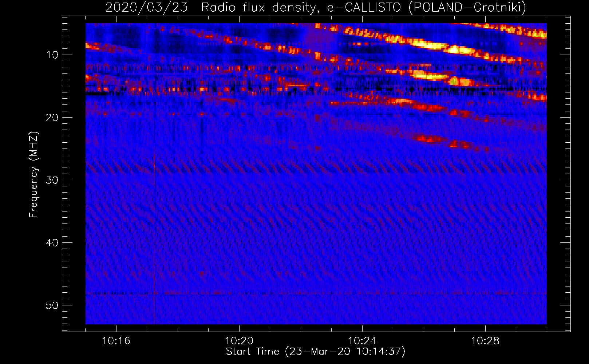Click the "Frequency (MHZ)" axis label
Viewport: 589px width, 364px height.
tap(33, 175)
